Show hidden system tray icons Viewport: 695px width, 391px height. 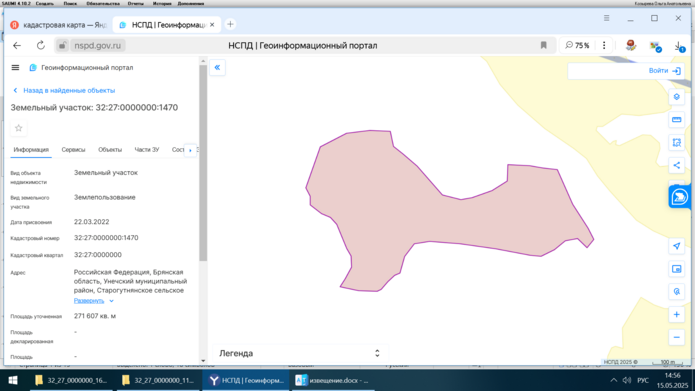613,380
